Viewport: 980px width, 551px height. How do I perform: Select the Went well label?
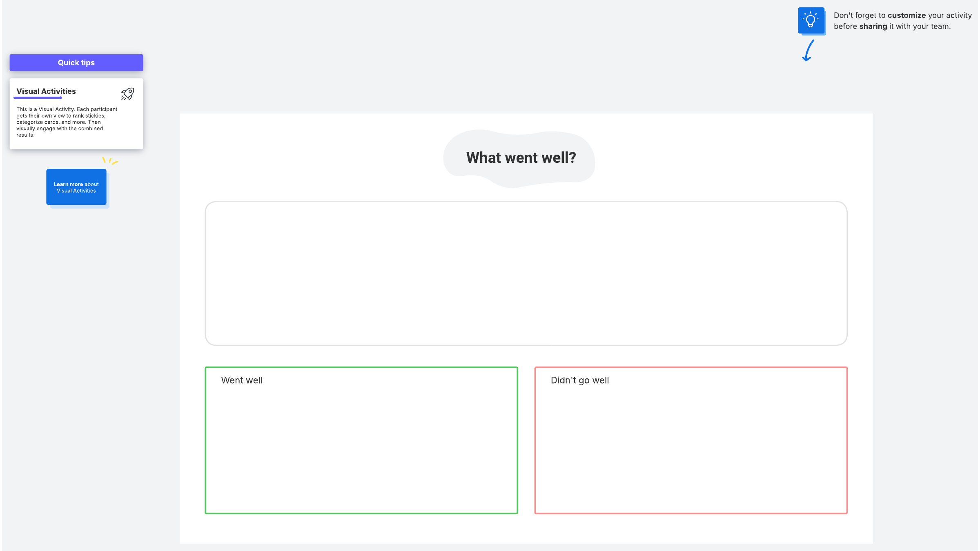point(242,380)
